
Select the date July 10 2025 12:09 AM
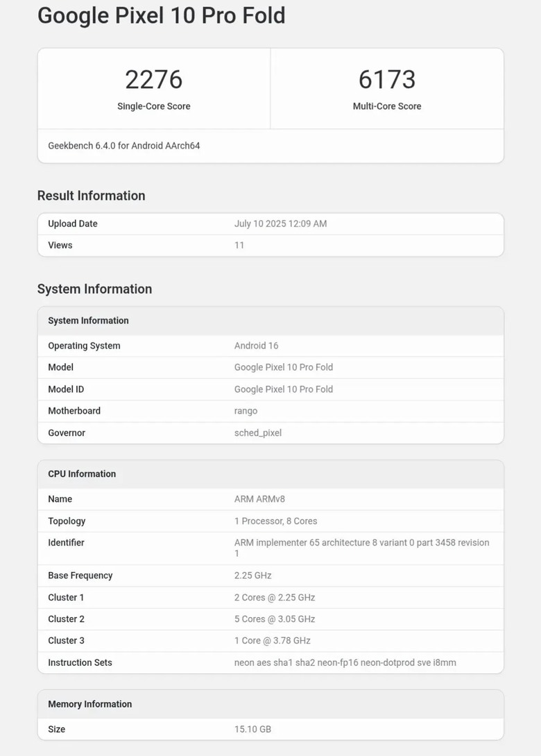(x=280, y=224)
